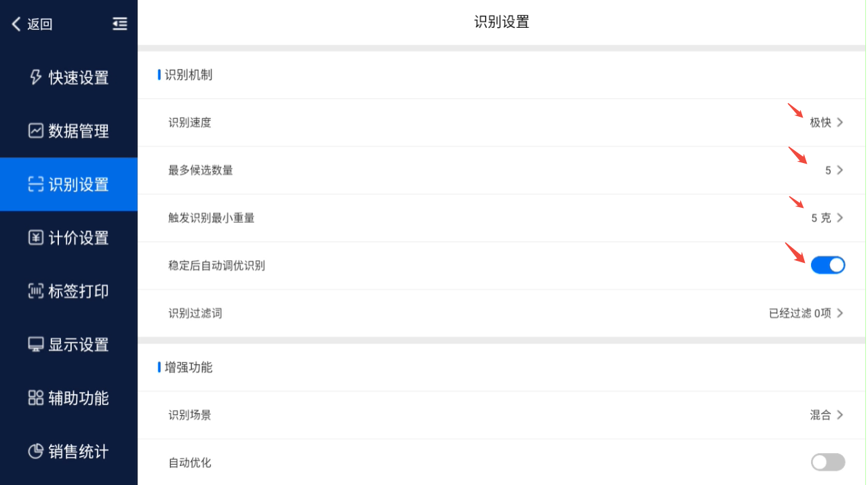Click the yen icon beside 计价设置
This screenshot has height=485, width=868.
36,238
